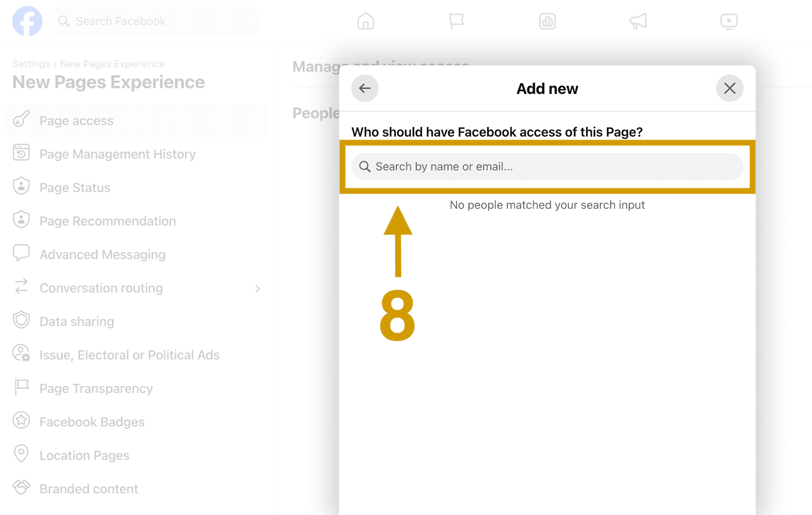This screenshot has height=515, width=812.
Task: Open Branded content settings
Action: (x=137, y=489)
